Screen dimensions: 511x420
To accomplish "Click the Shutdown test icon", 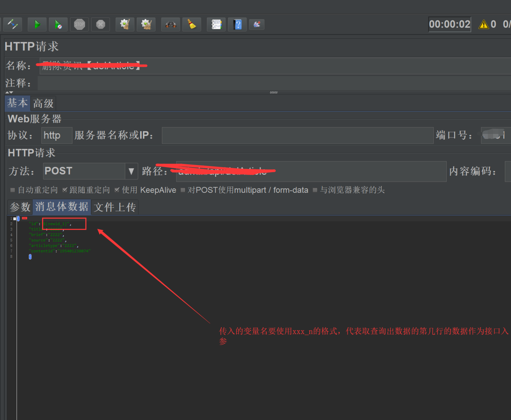I will click(100, 24).
